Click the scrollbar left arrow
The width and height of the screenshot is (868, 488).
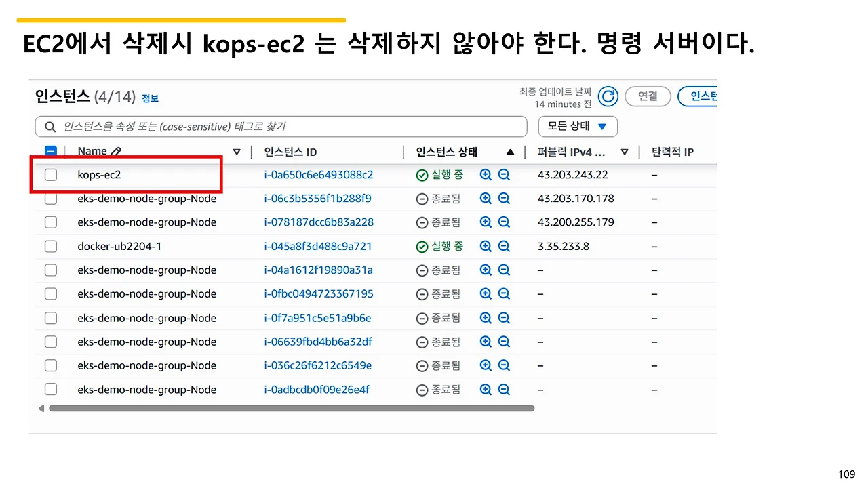(x=41, y=408)
